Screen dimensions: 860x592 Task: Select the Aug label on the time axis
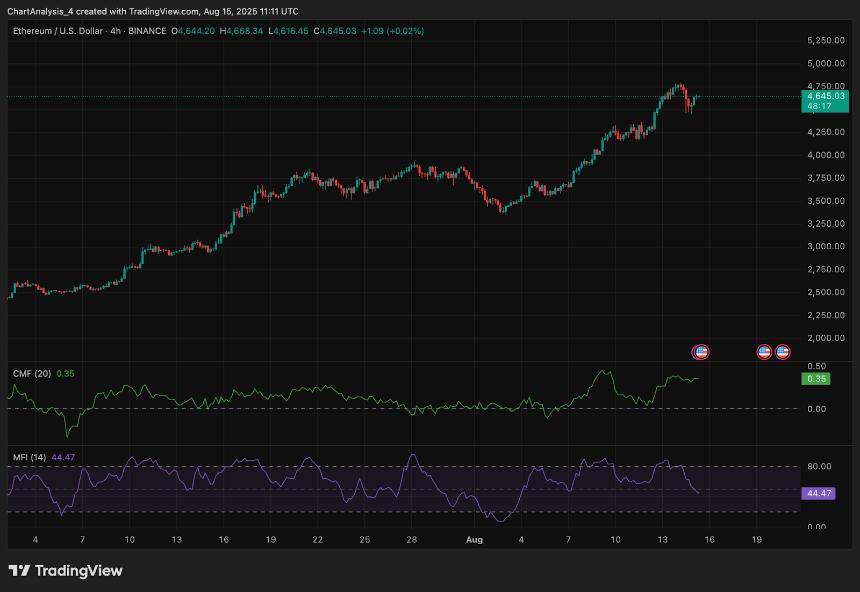click(x=472, y=539)
